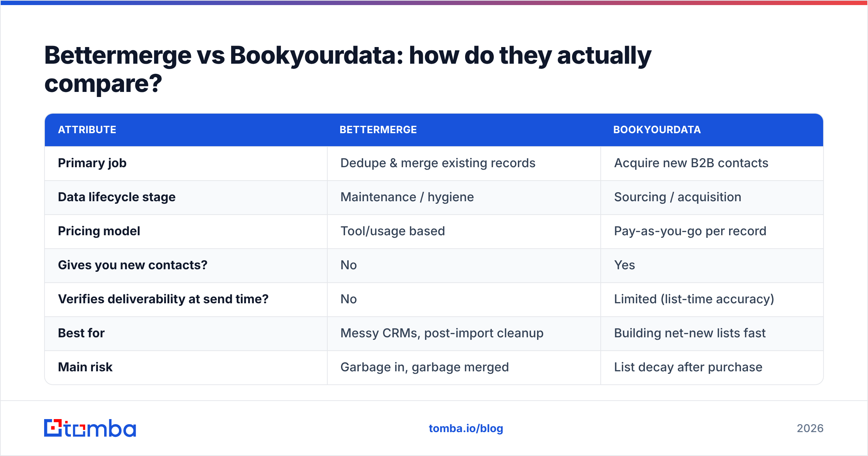Select the 'Pricing model' row label
The width and height of the screenshot is (868, 456).
pyautogui.click(x=99, y=231)
